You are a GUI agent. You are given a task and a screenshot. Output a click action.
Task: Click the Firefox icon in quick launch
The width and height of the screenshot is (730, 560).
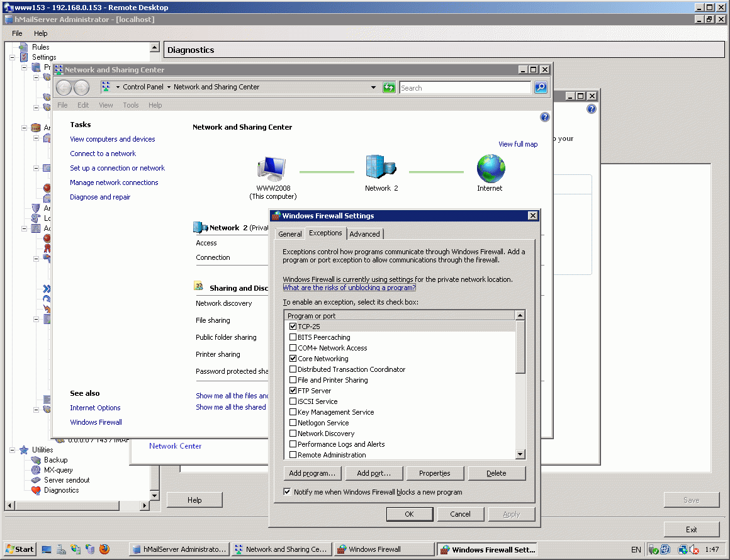point(104,549)
